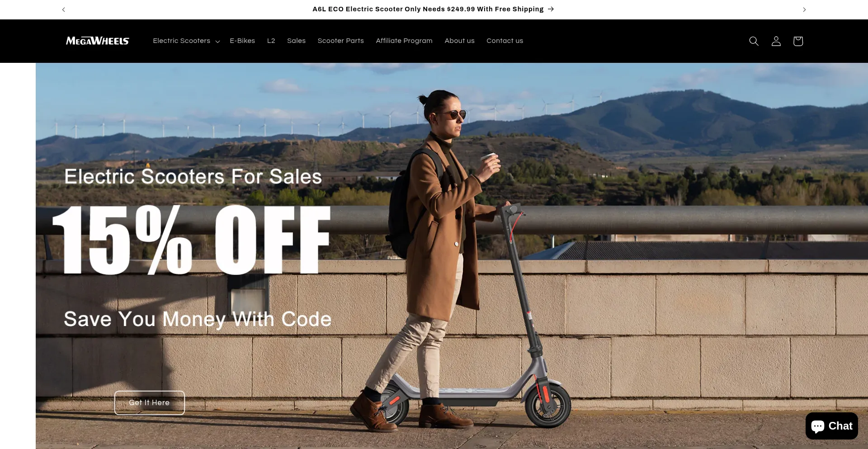Open the Sales menu item

coord(296,41)
